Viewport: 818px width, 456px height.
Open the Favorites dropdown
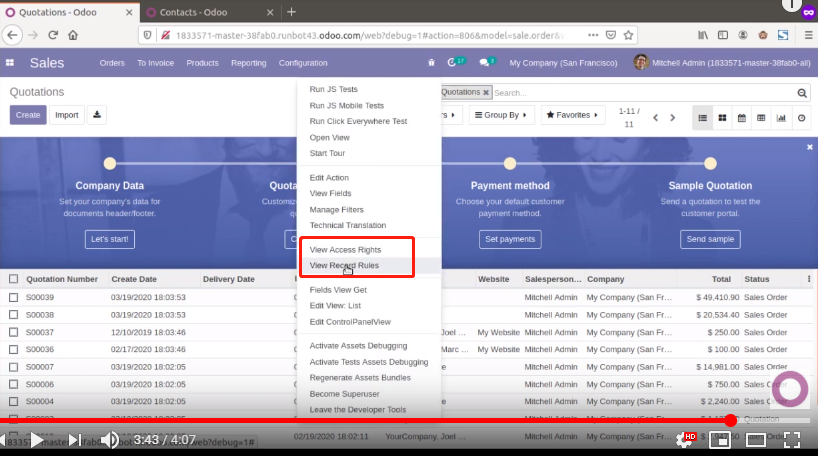(x=572, y=115)
